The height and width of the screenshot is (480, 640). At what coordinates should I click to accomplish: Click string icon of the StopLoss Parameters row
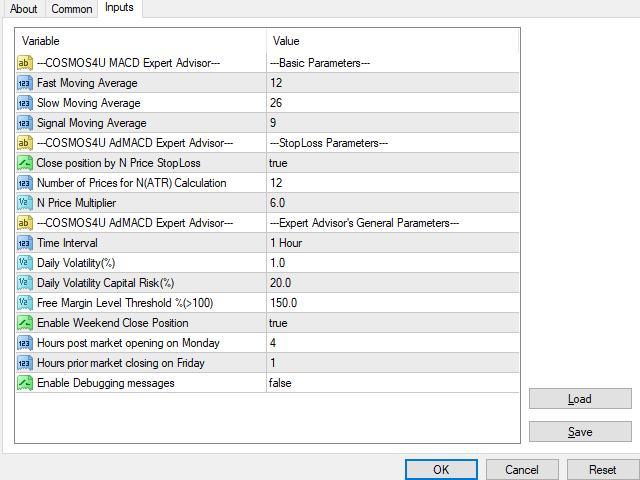point(25,143)
